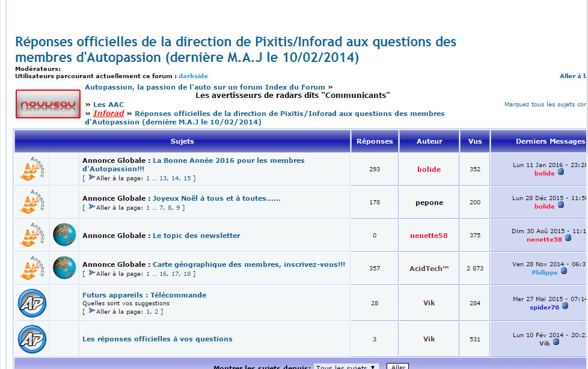588x369 pixels.
Task: Open user profile 'darkside'
Action: coord(193,76)
